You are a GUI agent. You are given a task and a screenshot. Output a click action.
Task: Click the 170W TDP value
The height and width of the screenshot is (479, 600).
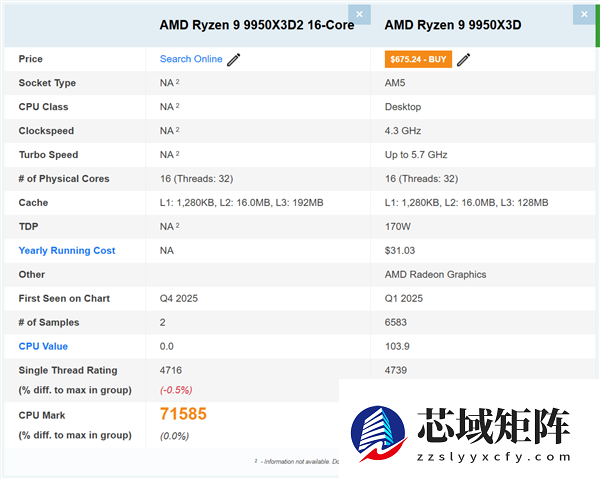click(398, 226)
